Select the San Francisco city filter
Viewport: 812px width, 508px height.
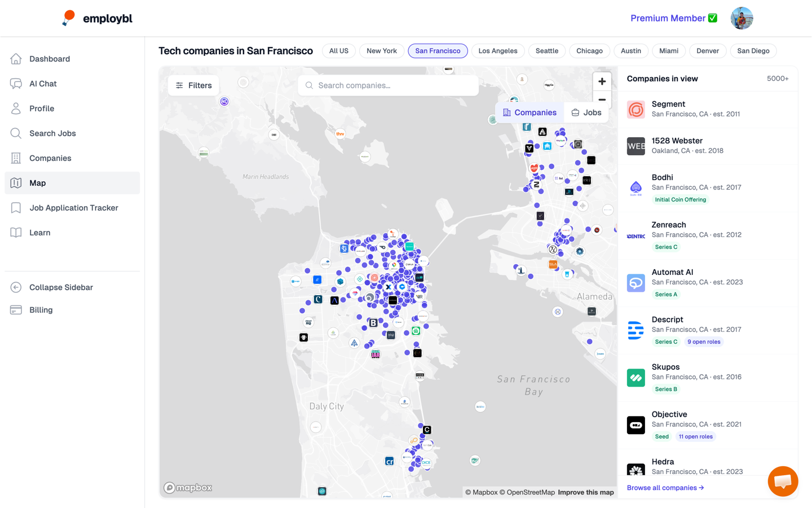(438, 51)
